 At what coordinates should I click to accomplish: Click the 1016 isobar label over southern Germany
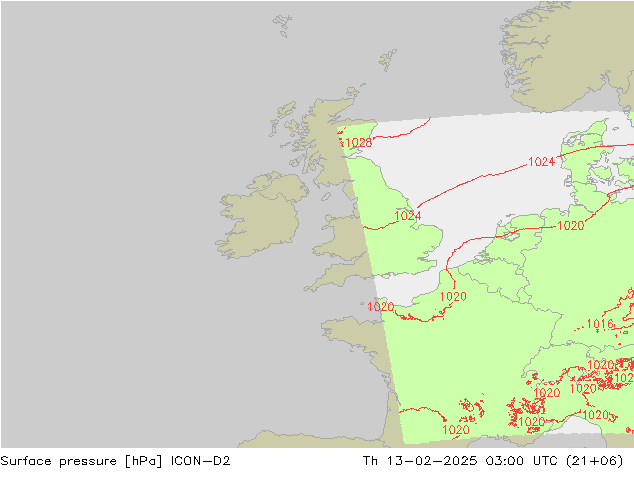pos(600,324)
